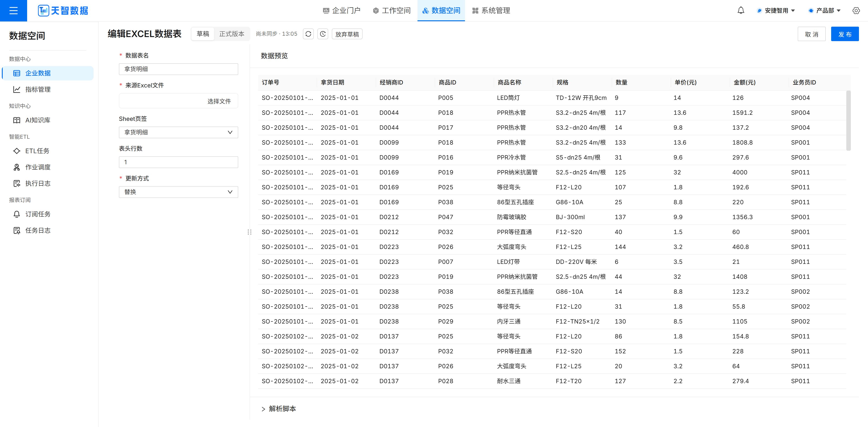Open 任务日志 in the sidebar

pos(48,230)
